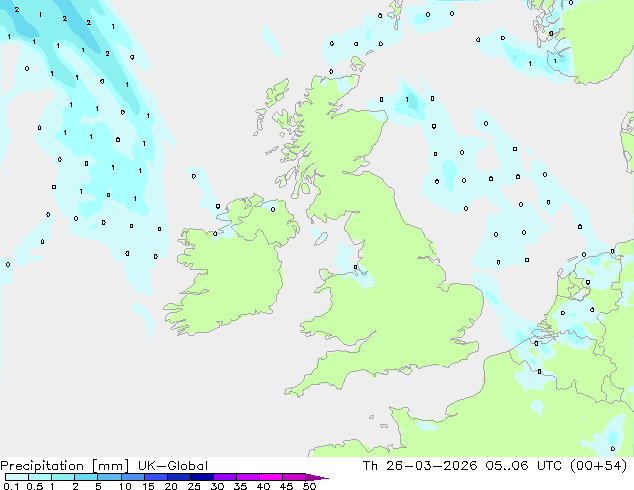Click the legend scale value "50"
Image resolution: width=634 pixels, height=490 pixels.
(x=309, y=486)
